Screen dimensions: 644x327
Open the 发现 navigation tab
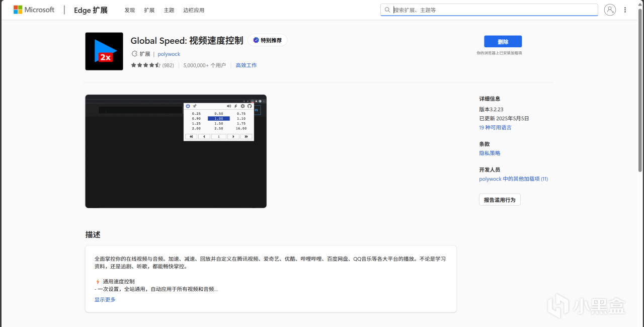(x=130, y=10)
